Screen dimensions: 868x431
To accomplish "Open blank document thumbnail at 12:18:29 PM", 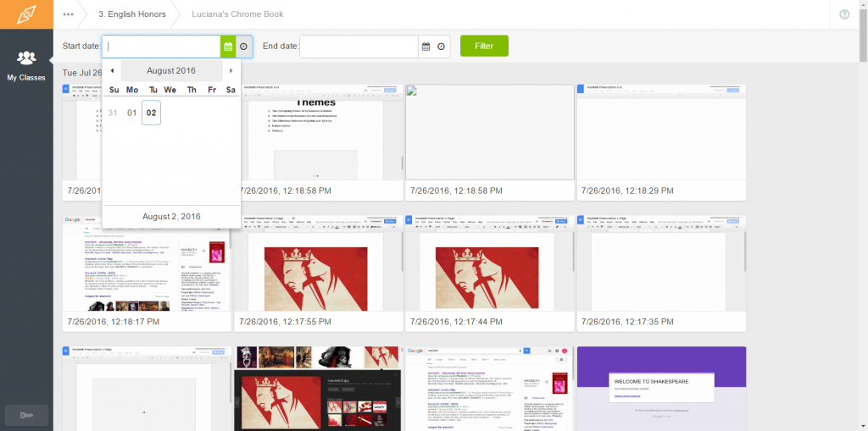I will (x=661, y=132).
